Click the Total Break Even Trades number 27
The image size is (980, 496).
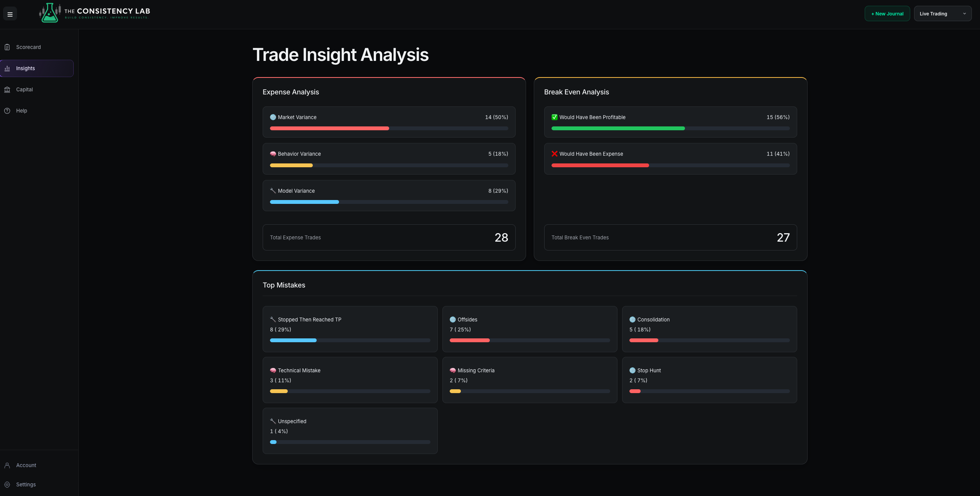click(783, 237)
